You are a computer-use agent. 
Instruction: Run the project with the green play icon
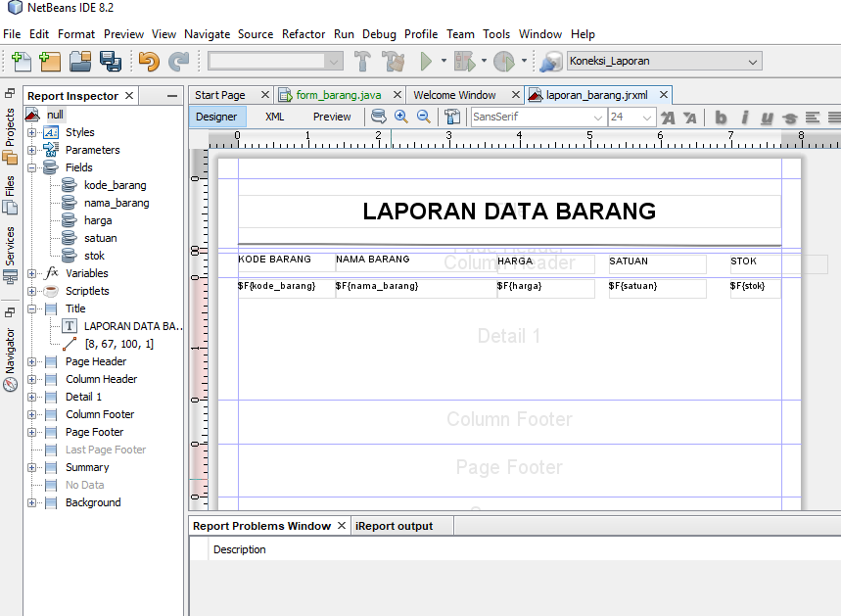(x=428, y=61)
